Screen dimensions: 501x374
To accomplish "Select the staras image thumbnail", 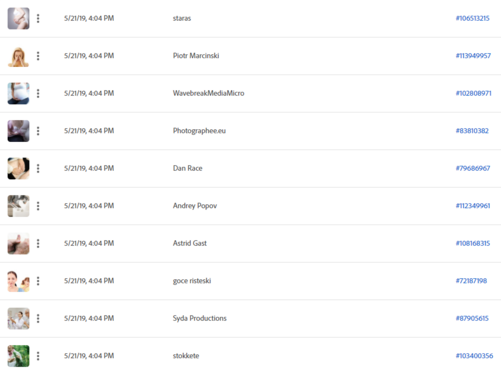I will (18, 18).
